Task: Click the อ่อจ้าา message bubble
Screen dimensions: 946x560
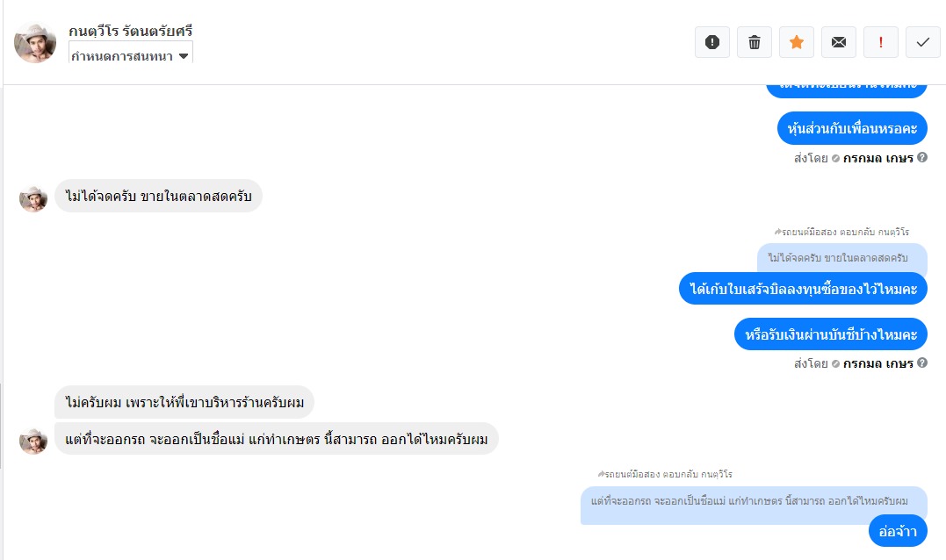Action: (x=898, y=531)
